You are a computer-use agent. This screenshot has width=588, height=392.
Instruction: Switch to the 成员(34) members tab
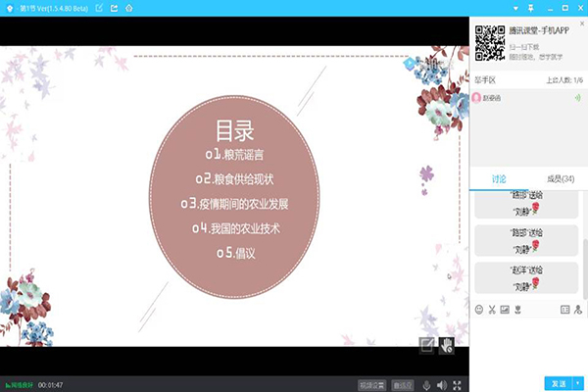tap(561, 179)
